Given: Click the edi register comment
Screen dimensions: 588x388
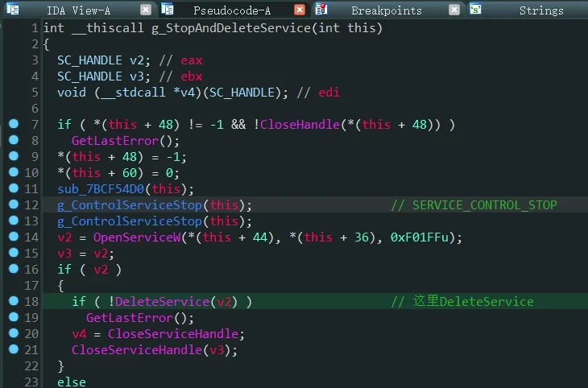Looking at the screenshot, I should click(x=329, y=93).
